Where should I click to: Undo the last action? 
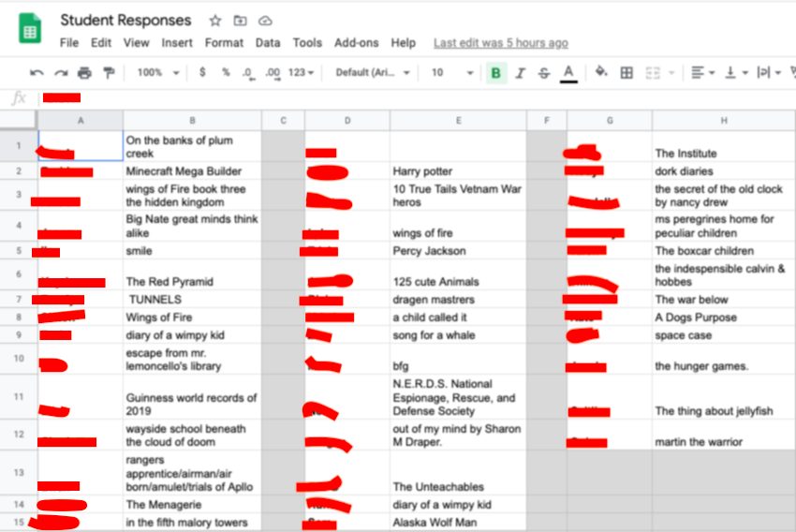pos(37,73)
